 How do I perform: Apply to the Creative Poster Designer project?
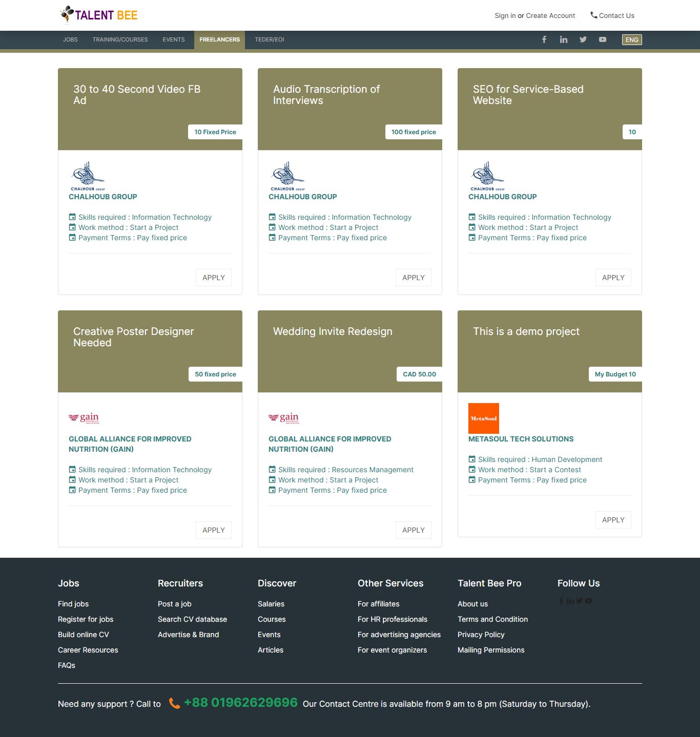[213, 530]
